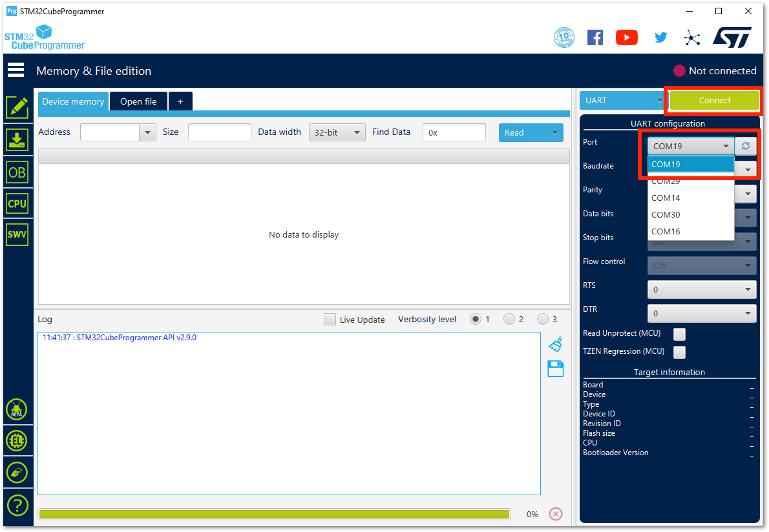Screen dimensions: 769x532
Task: Open the ST community network icon
Action: pos(692,37)
